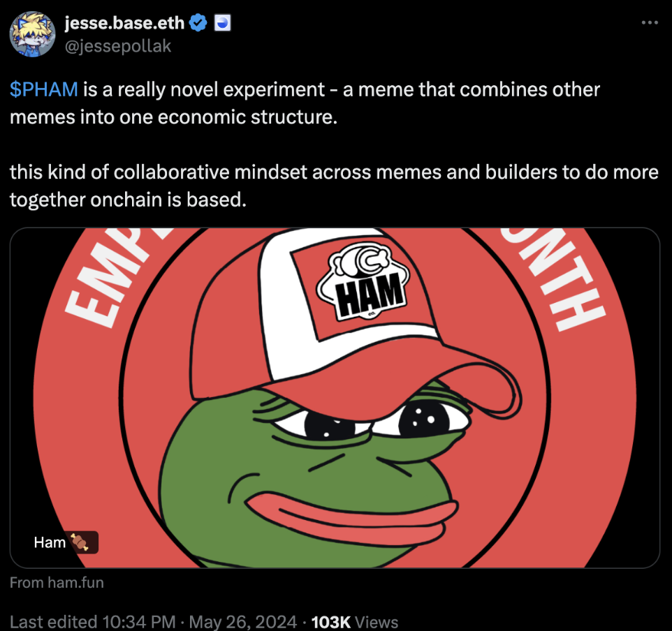Click the blue verified checkmark badge
672x631 pixels.
tap(198, 23)
